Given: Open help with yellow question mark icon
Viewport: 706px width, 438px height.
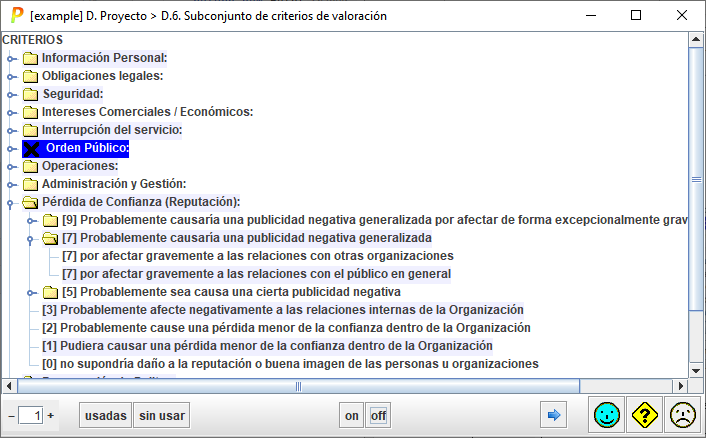Looking at the screenshot, I should [643, 415].
